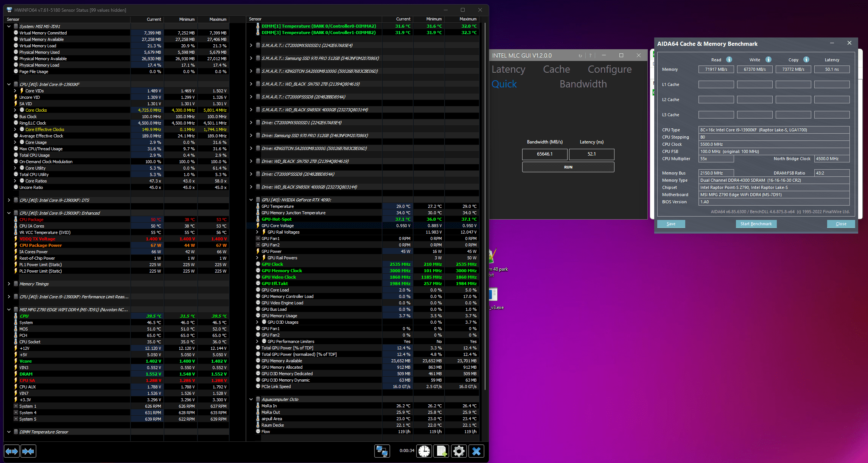Expand the Core VIDs row
The image size is (868, 463).
(x=15, y=91)
